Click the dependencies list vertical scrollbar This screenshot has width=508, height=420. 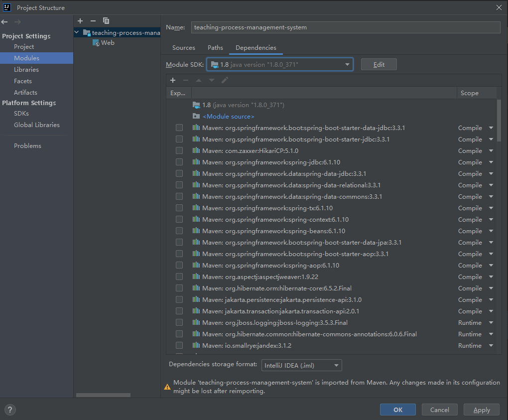[499, 121]
